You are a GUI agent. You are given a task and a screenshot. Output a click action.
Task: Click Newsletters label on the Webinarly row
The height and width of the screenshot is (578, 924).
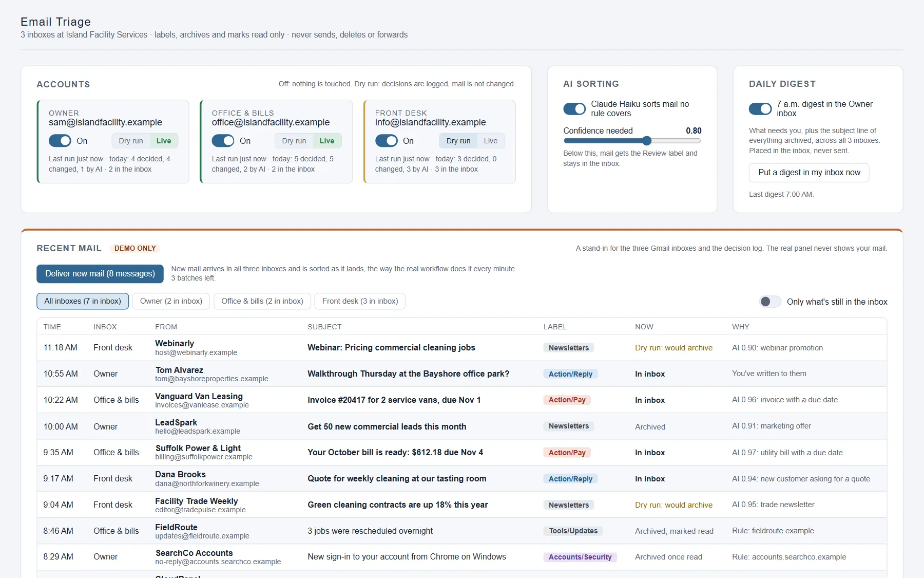(569, 348)
